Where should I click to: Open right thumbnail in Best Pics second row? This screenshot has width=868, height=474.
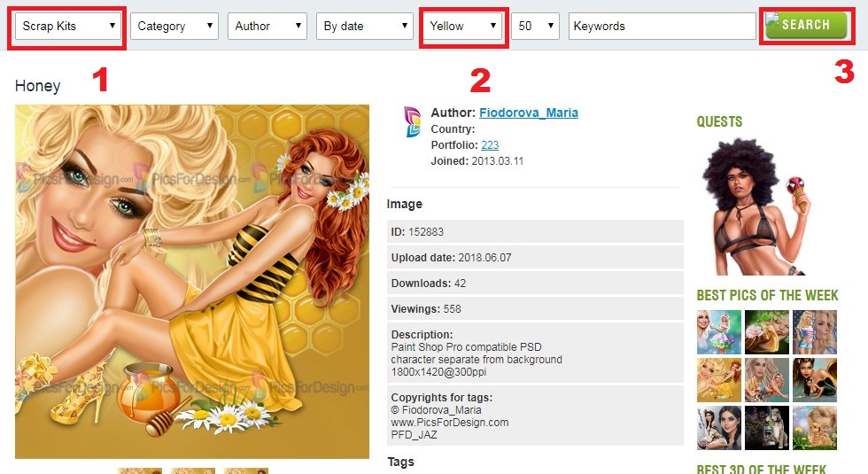tap(815, 380)
